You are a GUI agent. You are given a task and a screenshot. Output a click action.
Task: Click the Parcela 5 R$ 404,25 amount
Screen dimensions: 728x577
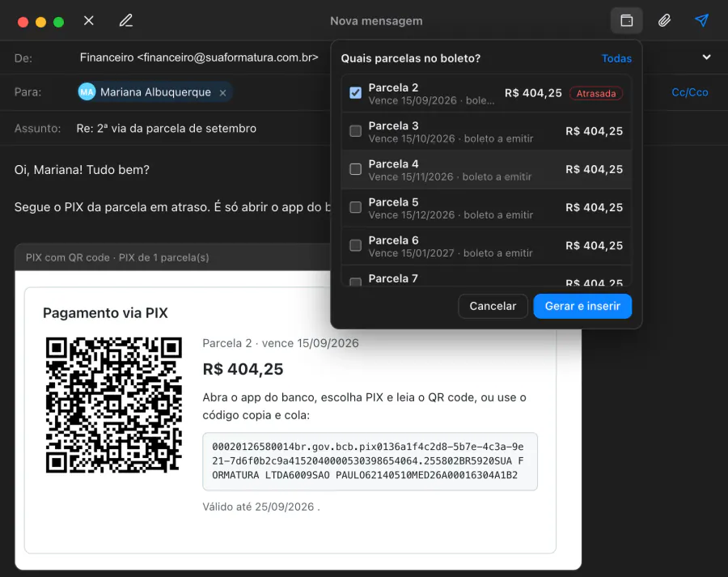click(594, 208)
